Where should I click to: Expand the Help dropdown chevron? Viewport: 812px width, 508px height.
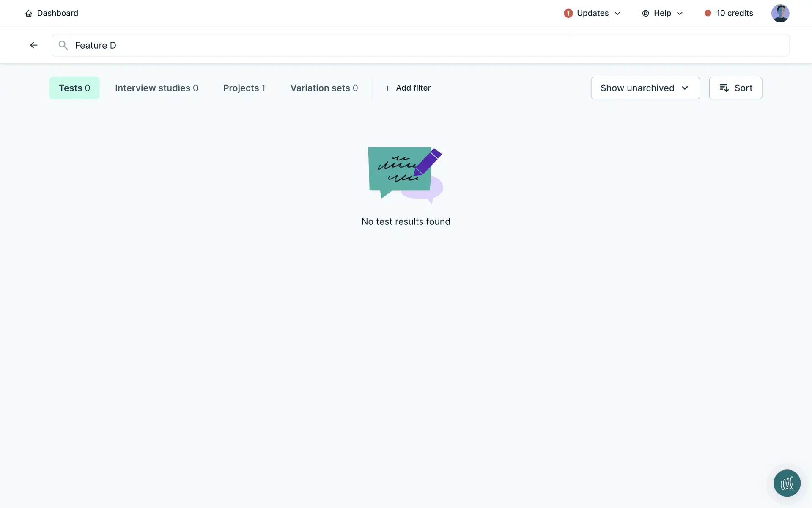[x=680, y=14]
